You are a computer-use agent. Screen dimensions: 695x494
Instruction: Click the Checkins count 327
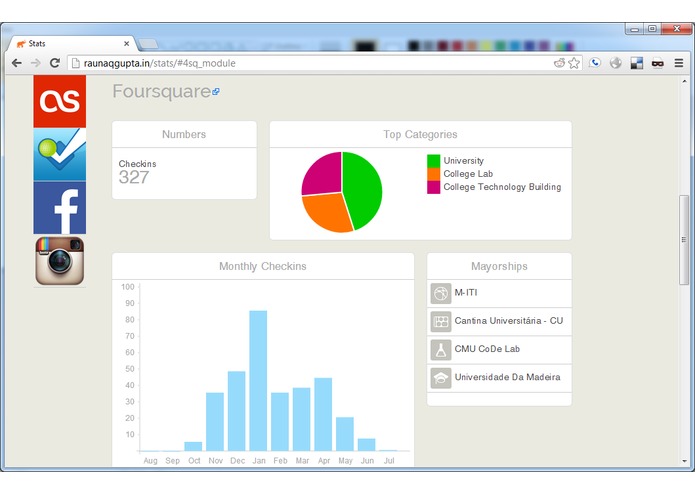pos(134,178)
